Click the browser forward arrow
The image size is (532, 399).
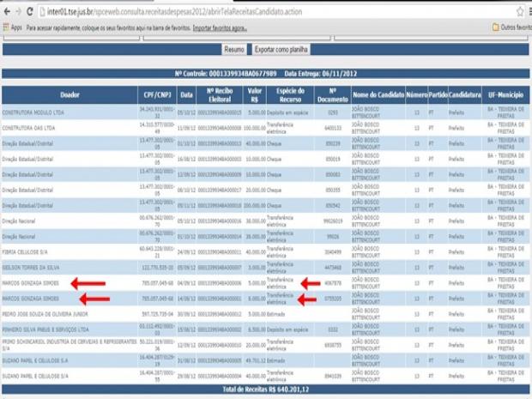tap(18, 12)
